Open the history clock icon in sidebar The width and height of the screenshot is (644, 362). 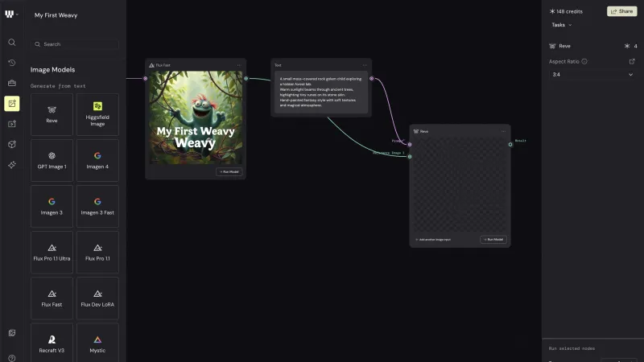[x=12, y=63]
